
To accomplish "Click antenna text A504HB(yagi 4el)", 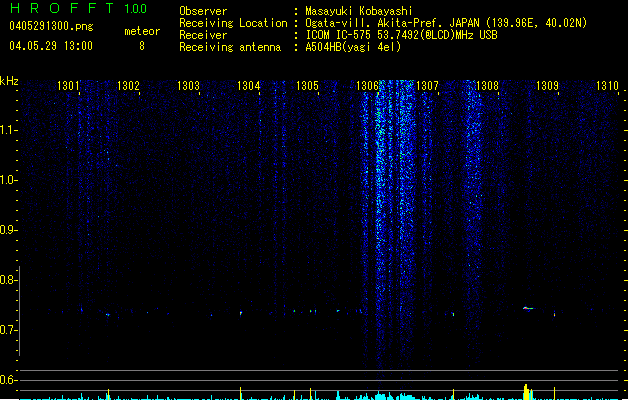I will 353,47.
